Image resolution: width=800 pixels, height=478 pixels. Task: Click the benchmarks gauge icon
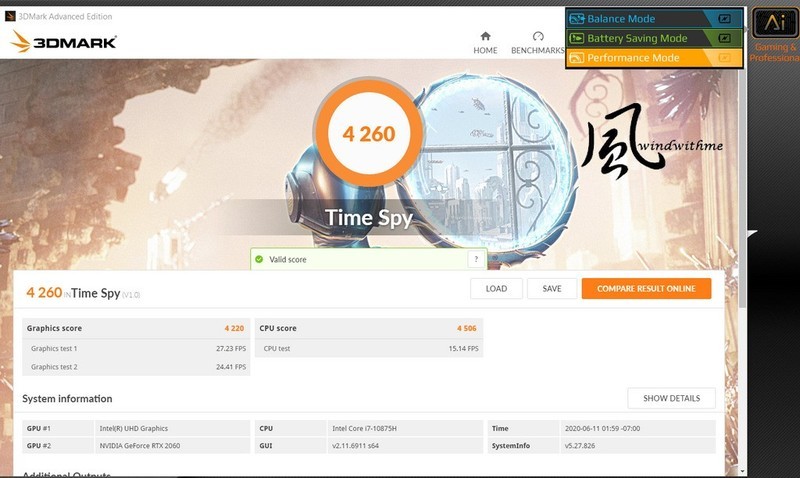[x=538, y=36]
